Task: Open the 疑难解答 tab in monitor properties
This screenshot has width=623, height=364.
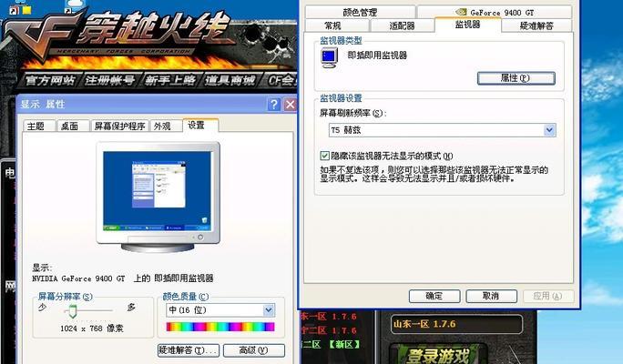Action: coord(536,25)
